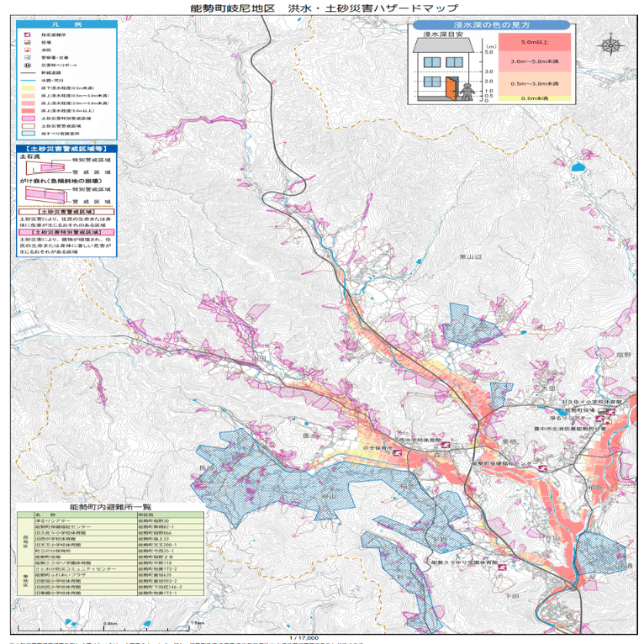Click the map title 能勢町岐尼地区 洪水・土砂災害ハザードマップ
644x644 pixels.
(x=324, y=8)
